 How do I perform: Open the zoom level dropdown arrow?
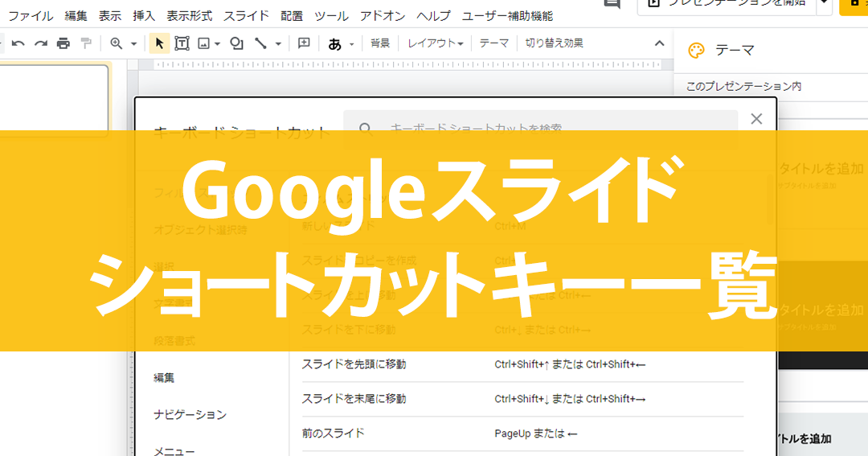tap(133, 43)
